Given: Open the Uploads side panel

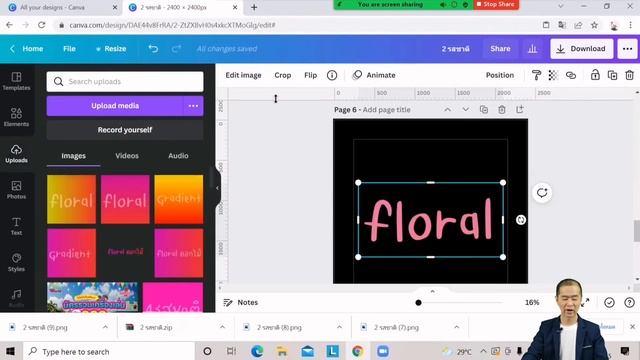Looking at the screenshot, I should pyautogui.click(x=16, y=153).
